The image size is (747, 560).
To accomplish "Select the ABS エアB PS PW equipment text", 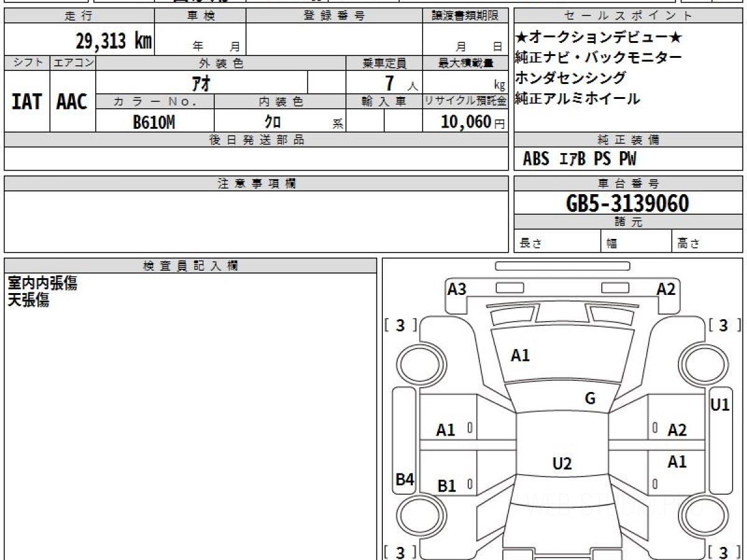I will tap(579, 159).
